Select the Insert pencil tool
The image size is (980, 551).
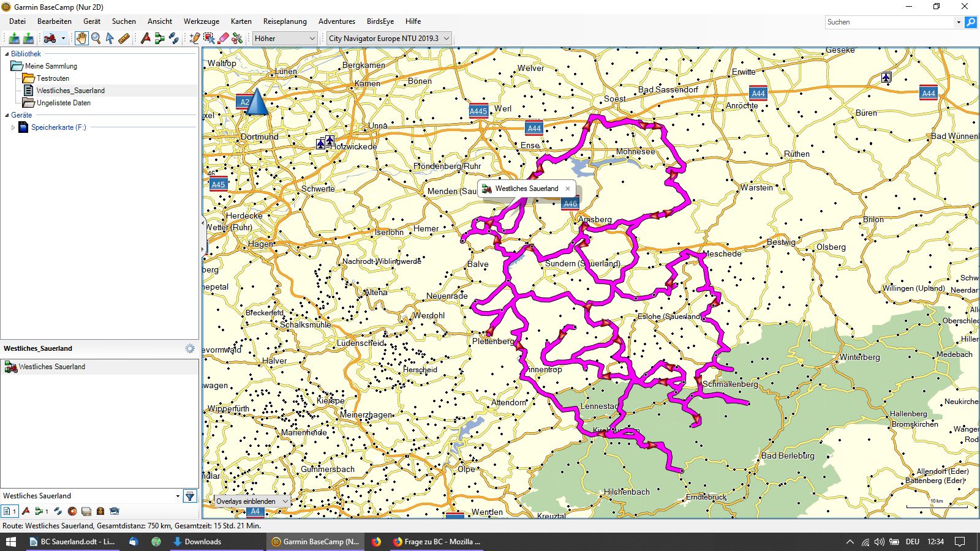tap(195, 39)
